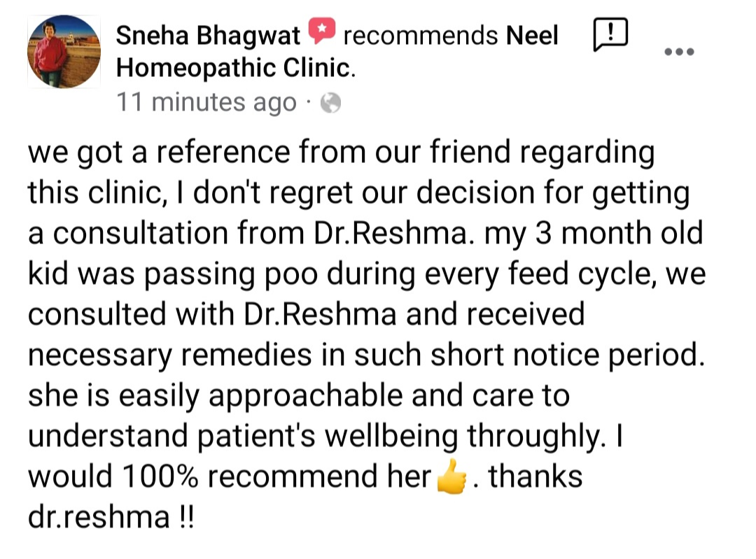Open the three-dot more options menu
Viewport: 756px width, 559px height.
[678, 51]
